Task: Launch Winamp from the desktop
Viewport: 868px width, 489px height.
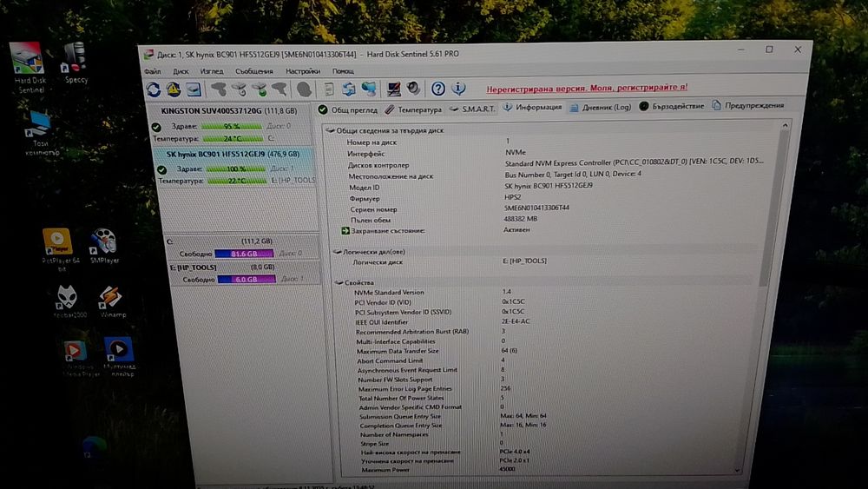Action: click(x=111, y=301)
